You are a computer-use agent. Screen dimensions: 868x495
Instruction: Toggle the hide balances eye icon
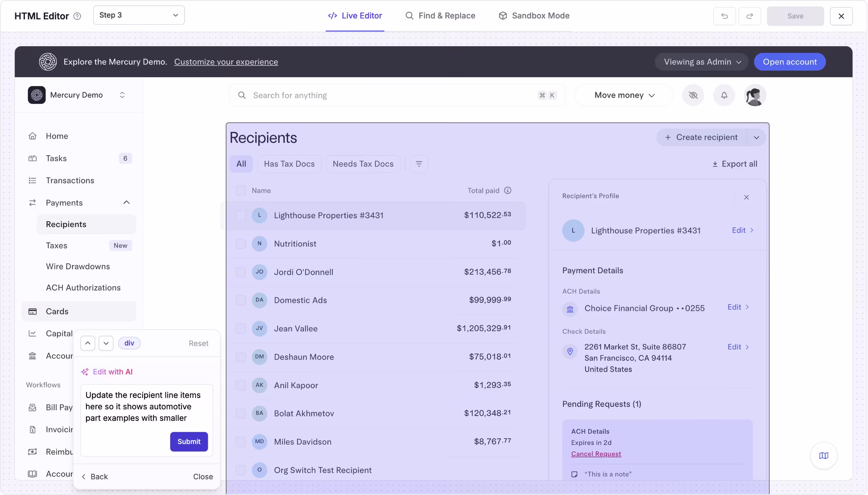click(693, 95)
